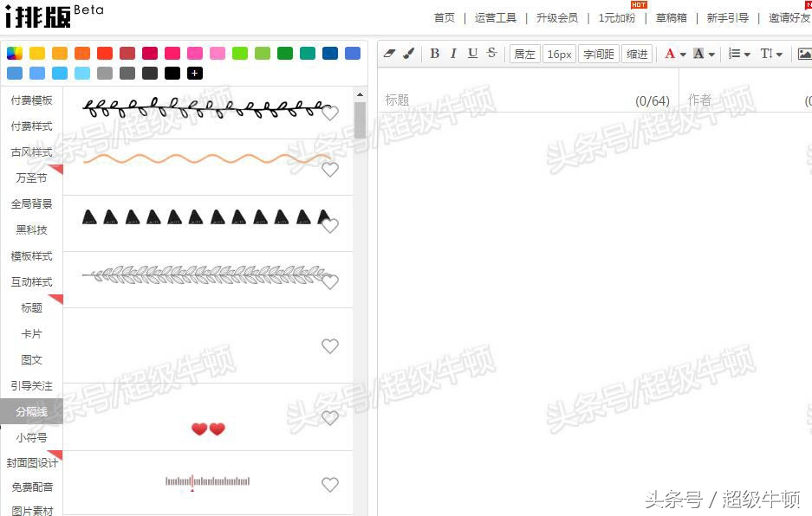Go to the 草稿箱 drafts page
The image size is (812, 516).
point(671,17)
